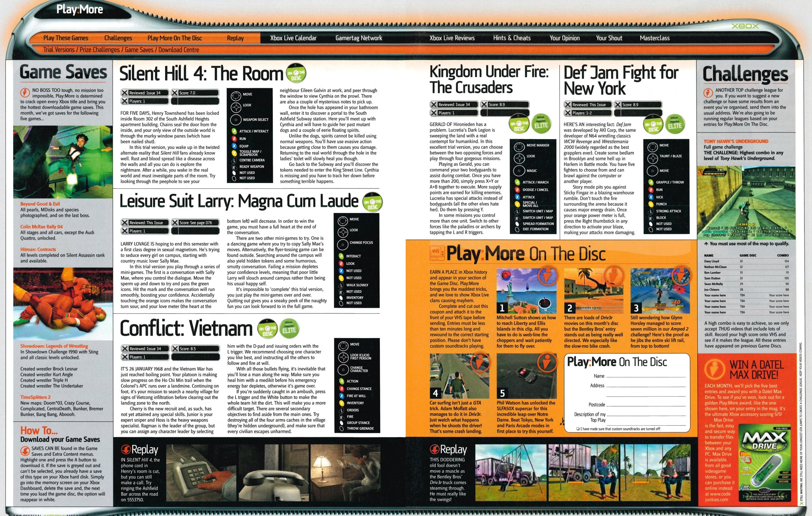The height and width of the screenshot is (516, 812).
Task: Open clip 3, the Amped 2 snowboarding screenshot
Action: click(660, 291)
